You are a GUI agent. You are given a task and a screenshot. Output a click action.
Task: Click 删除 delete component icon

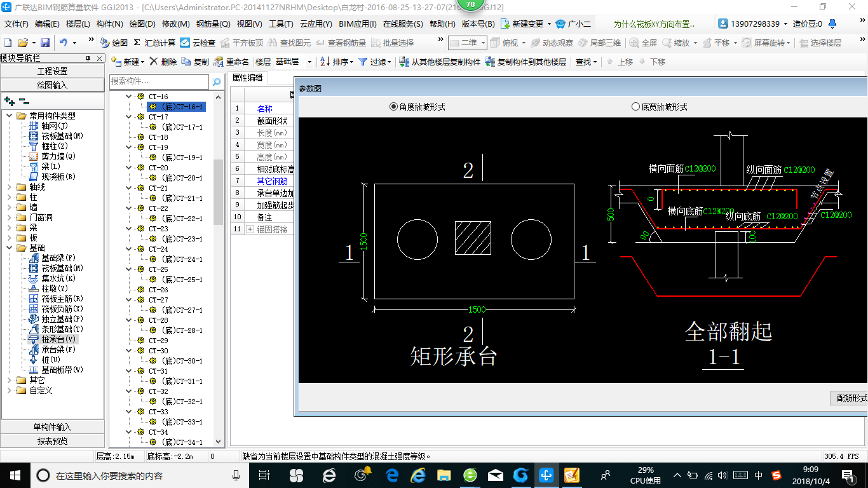[x=163, y=62]
